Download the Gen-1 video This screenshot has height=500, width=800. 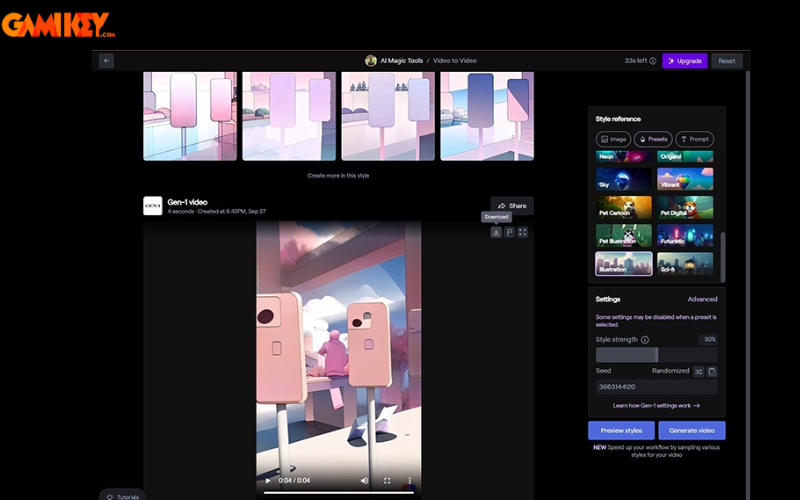pos(496,232)
